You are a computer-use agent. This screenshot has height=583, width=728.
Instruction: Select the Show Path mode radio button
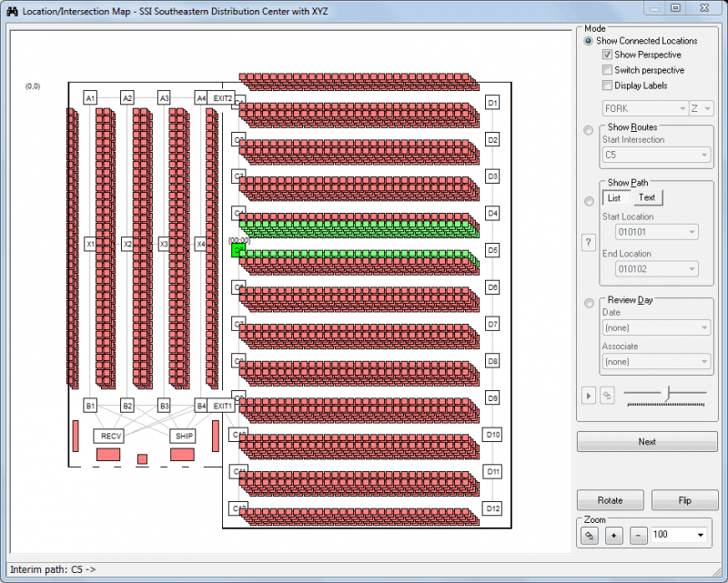point(589,201)
